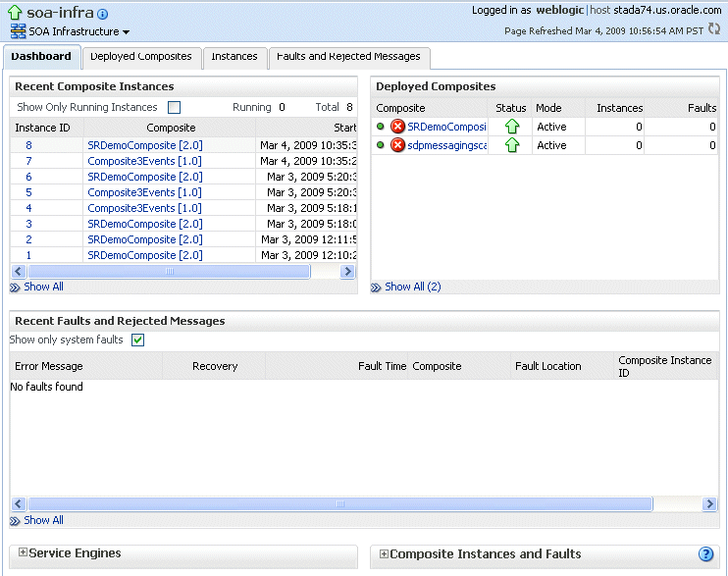The width and height of the screenshot is (728, 576).
Task: Click the SOA Infrastructure menu icon
Action: (x=18, y=31)
